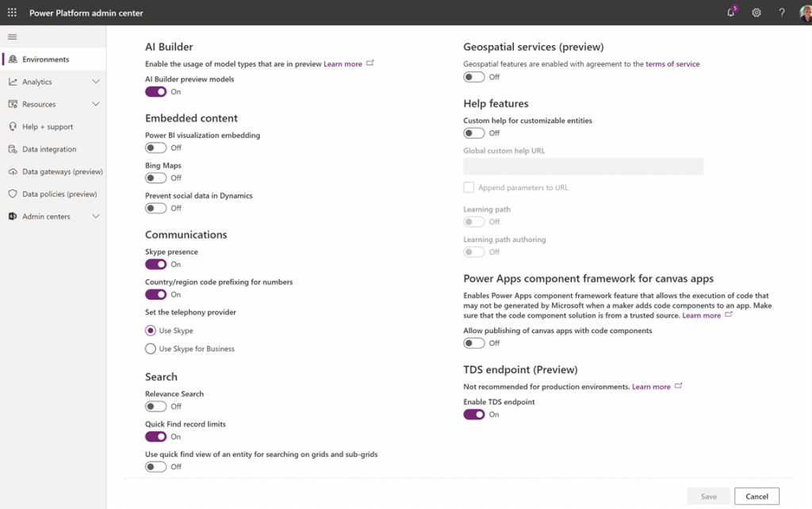Open the Geospatial terms of service link

[x=672, y=64]
